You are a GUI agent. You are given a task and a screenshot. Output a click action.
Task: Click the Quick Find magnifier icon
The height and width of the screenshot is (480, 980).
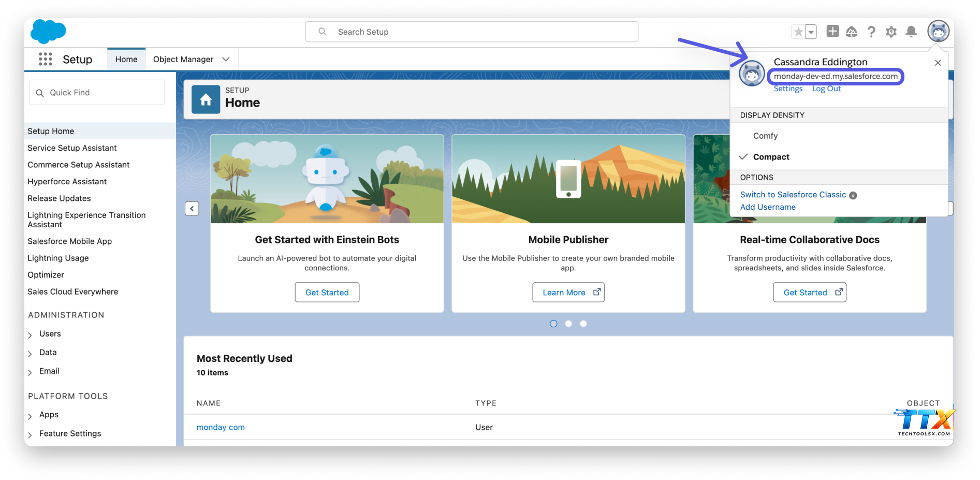click(40, 93)
